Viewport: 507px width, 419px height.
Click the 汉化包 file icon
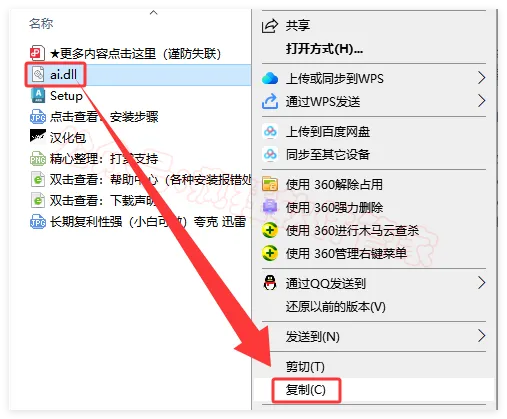click(38, 137)
